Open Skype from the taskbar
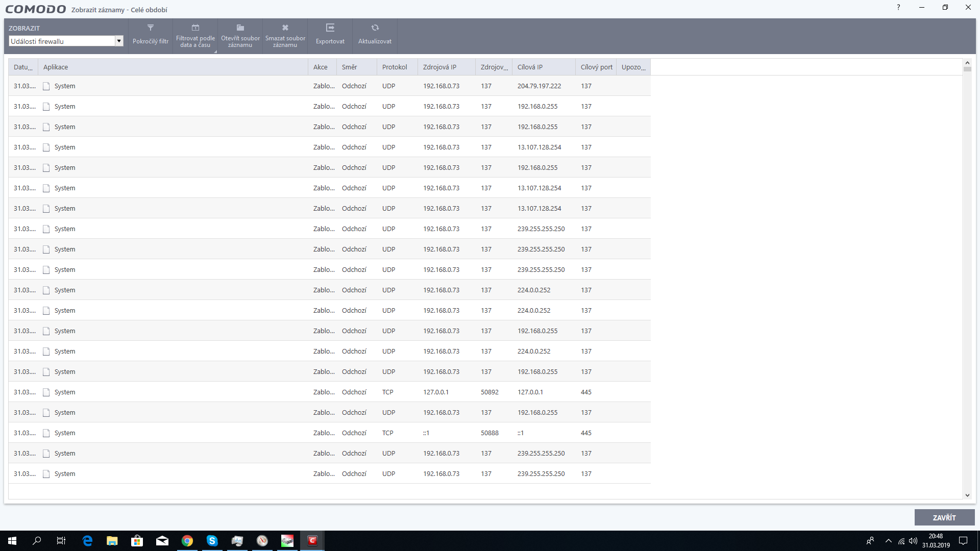The width and height of the screenshot is (980, 551). click(212, 541)
